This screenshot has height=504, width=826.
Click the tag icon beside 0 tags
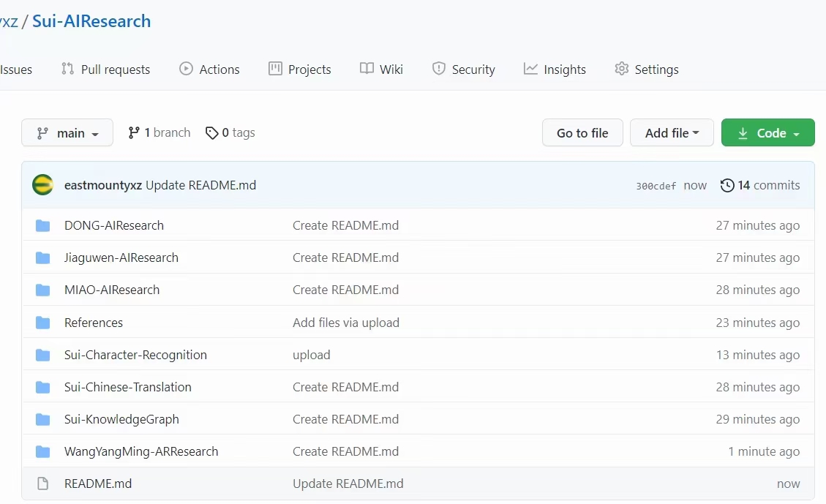[x=212, y=132]
